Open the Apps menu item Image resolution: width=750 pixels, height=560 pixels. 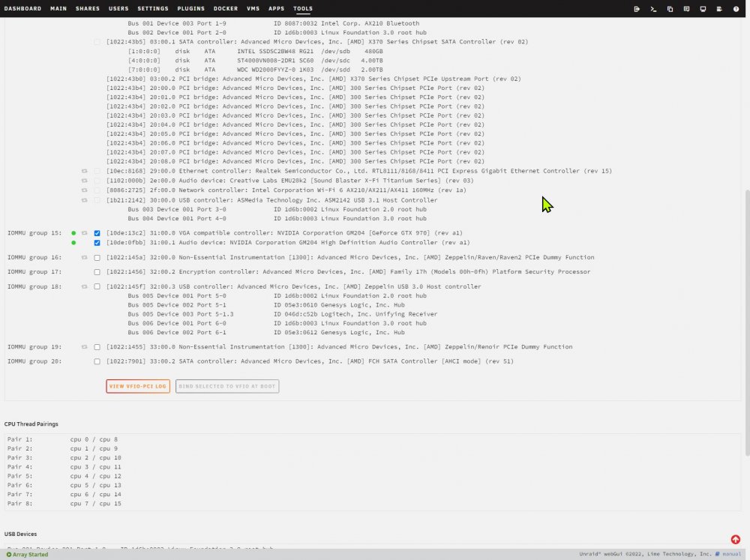(276, 8)
